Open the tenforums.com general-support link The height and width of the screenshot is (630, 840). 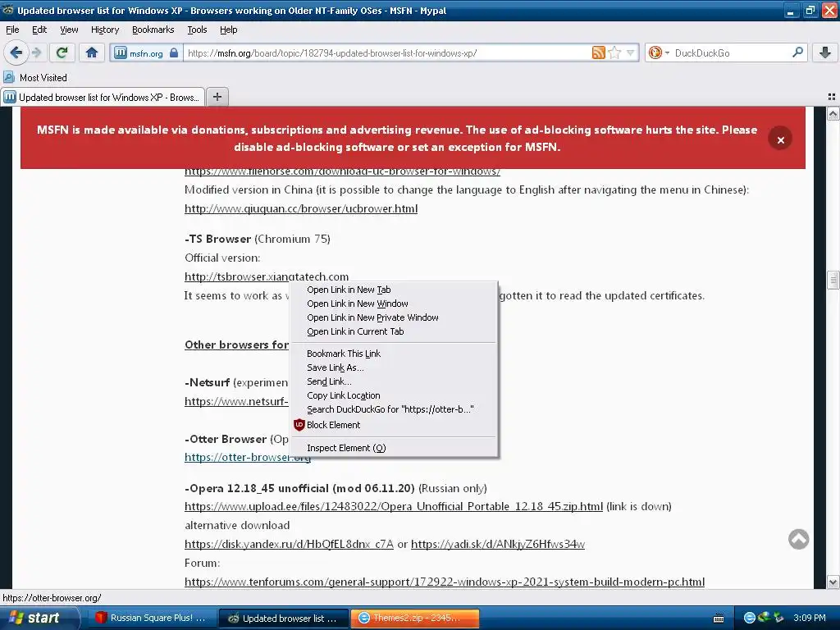click(445, 582)
